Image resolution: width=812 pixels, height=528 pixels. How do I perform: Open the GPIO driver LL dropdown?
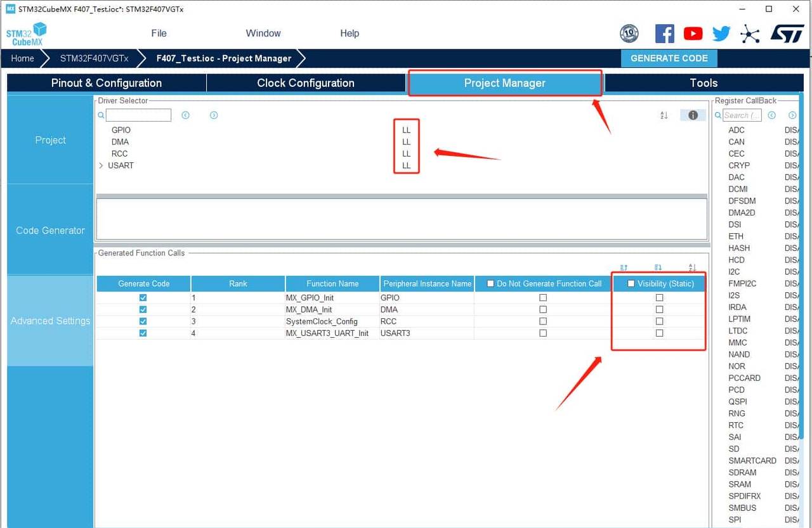point(406,130)
